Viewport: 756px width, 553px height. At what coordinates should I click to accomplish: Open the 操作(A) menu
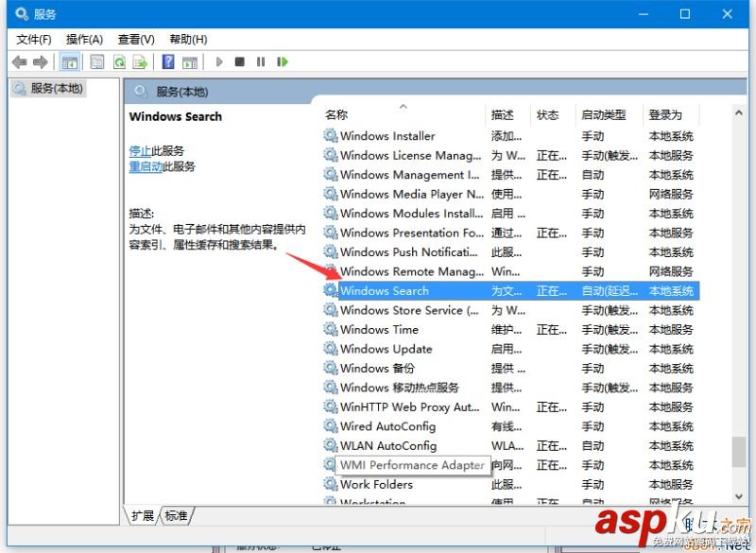tap(85, 39)
